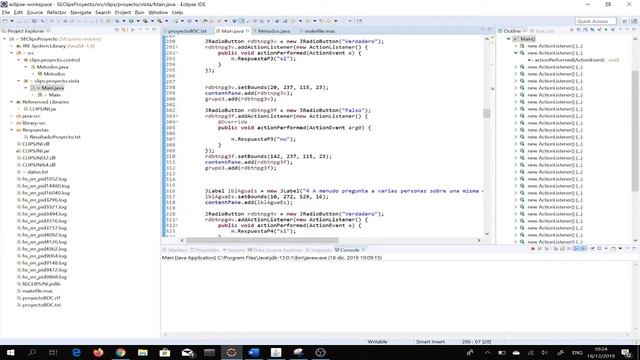Remove all terminated launches in Console

point(546,249)
